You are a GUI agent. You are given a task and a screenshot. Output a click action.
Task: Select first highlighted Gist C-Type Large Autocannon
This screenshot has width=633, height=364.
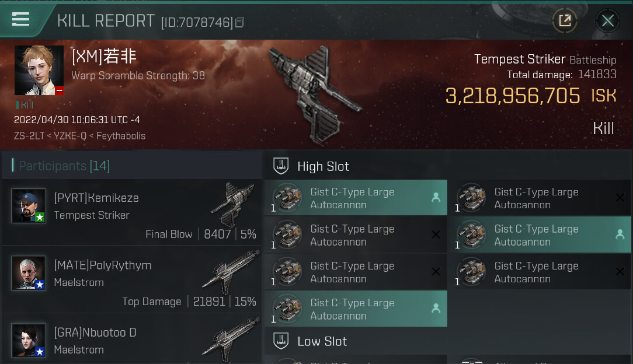pyautogui.click(x=356, y=198)
